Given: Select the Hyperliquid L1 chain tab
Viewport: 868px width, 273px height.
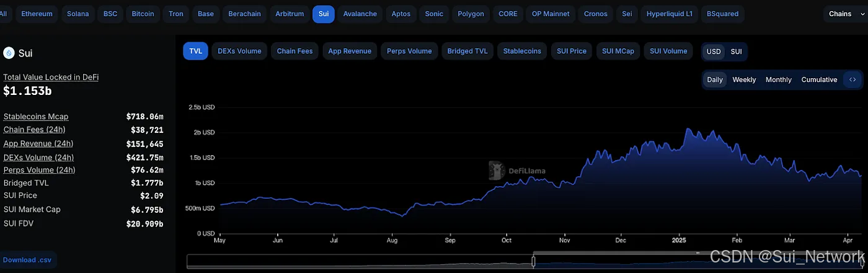Looking at the screenshot, I should tap(670, 14).
